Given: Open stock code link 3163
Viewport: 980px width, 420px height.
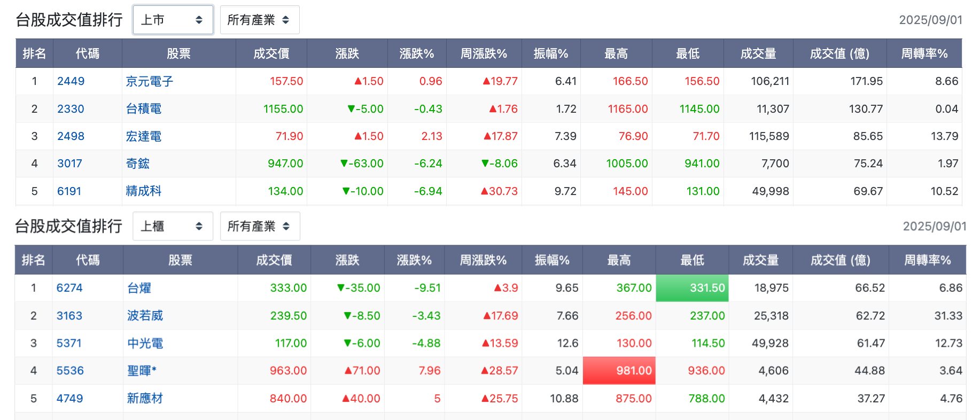Looking at the screenshot, I should coord(69,316).
